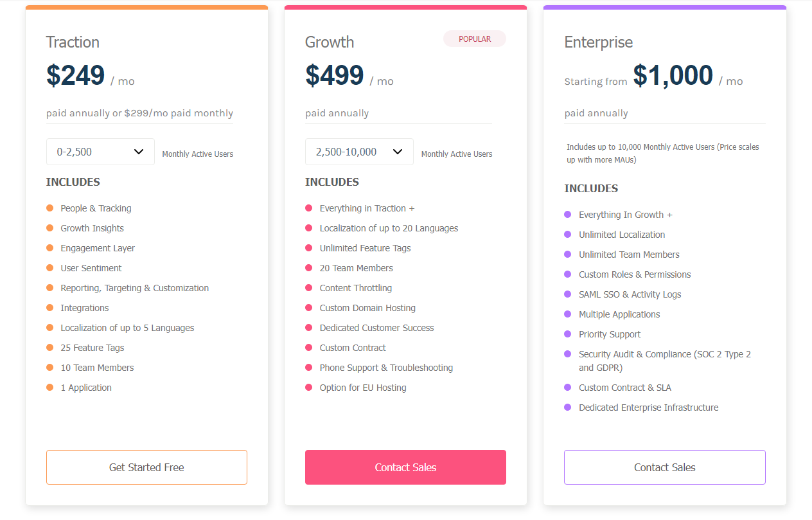Open the Traction 0-2,500 users dropdown
Image resolution: width=812 pixels, height=520 pixels.
tap(100, 152)
